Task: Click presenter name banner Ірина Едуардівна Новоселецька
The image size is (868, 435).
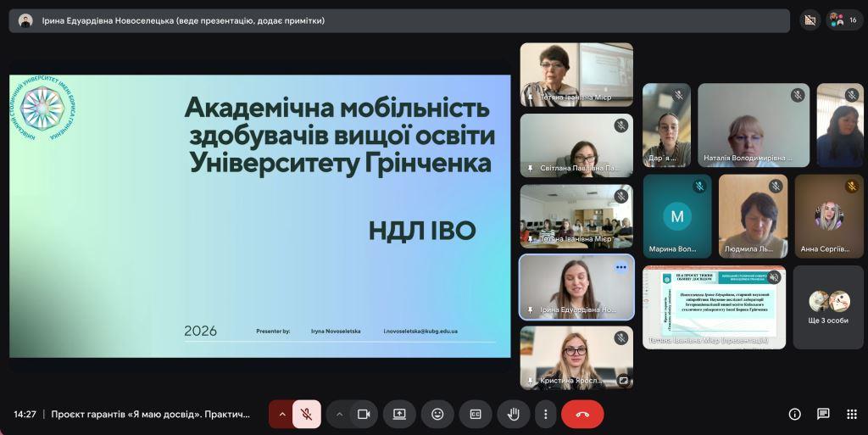Action: tap(183, 21)
